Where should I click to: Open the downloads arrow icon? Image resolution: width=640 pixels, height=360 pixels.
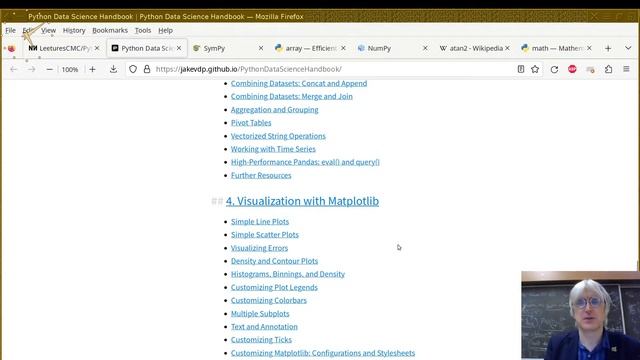113,69
